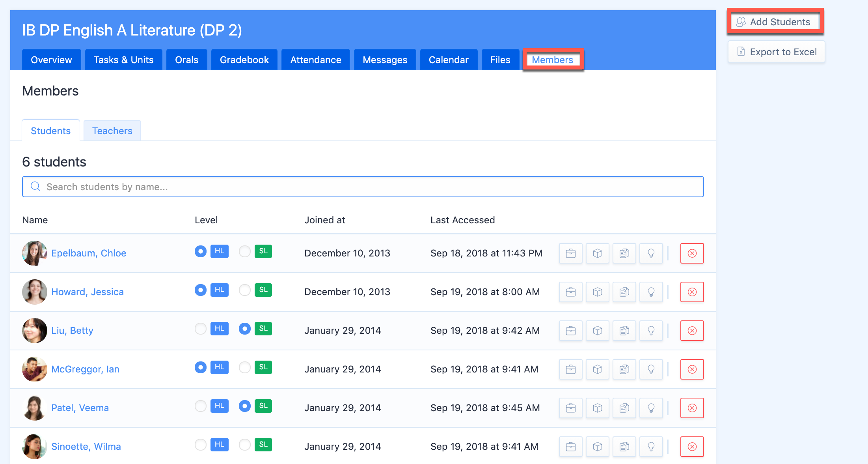Open Liu, Betty's profile link

tap(72, 331)
